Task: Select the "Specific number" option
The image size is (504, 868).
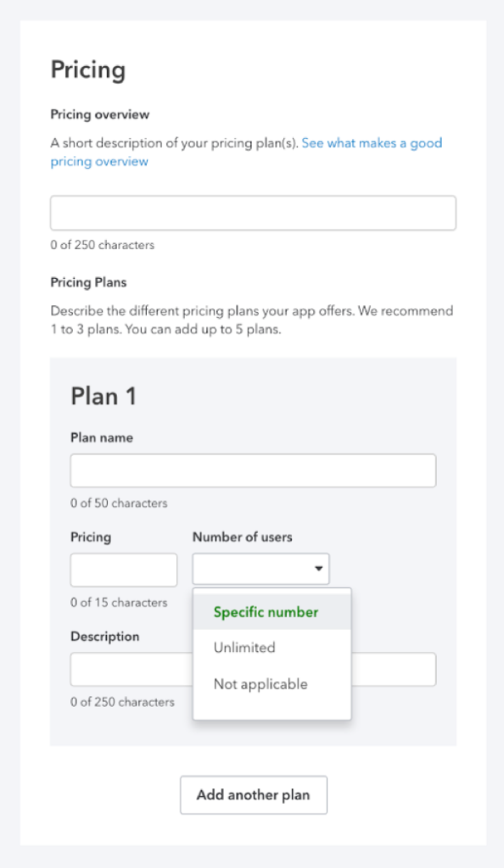Action: [x=272, y=612]
